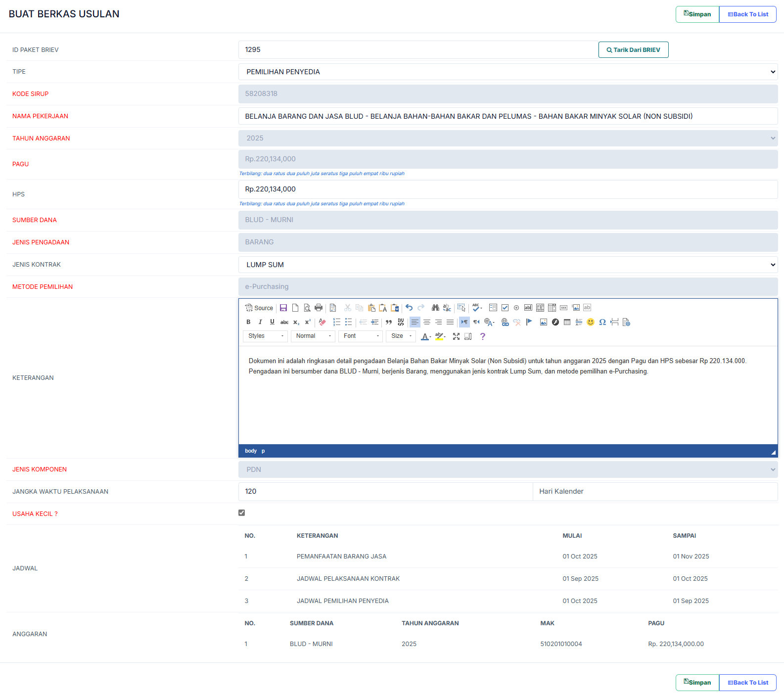Open the text color picker
Image resolution: width=784 pixels, height=697 pixels.
pyautogui.click(x=426, y=336)
